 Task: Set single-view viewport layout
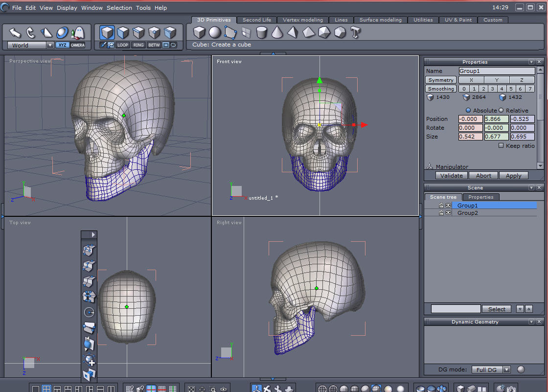point(36,389)
